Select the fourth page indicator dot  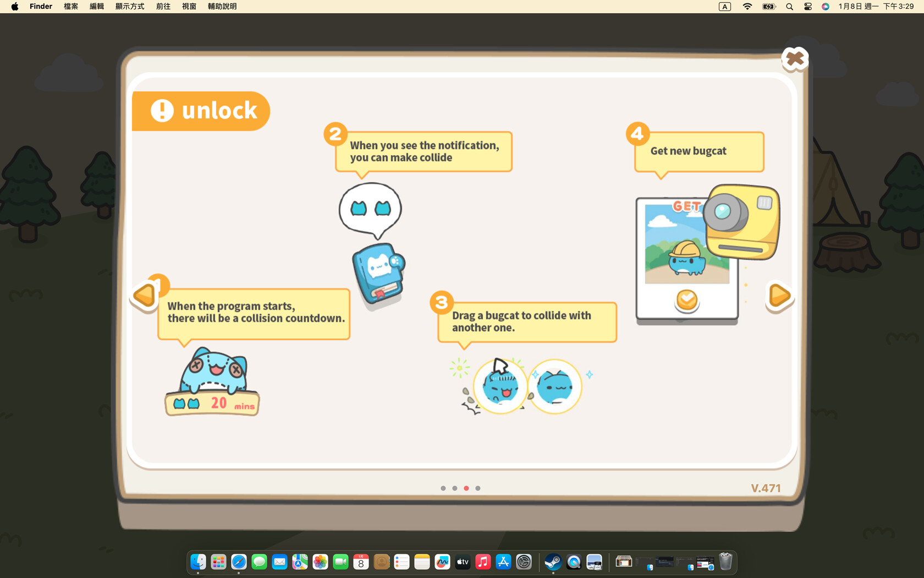point(478,488)
